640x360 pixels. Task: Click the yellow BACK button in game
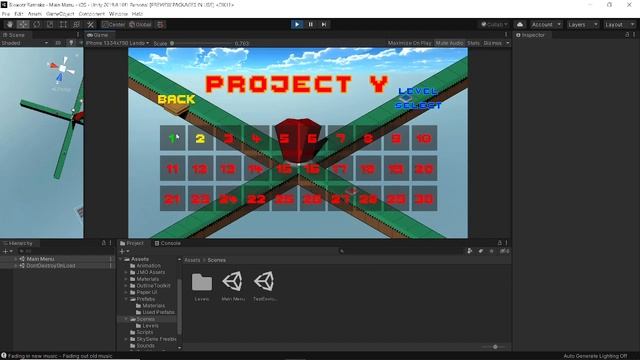coord(176,99)
